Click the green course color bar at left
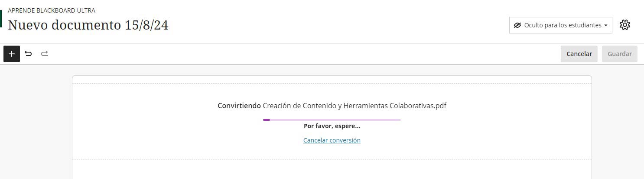This screenshot has width=644, height=179. tap(1, 19)
